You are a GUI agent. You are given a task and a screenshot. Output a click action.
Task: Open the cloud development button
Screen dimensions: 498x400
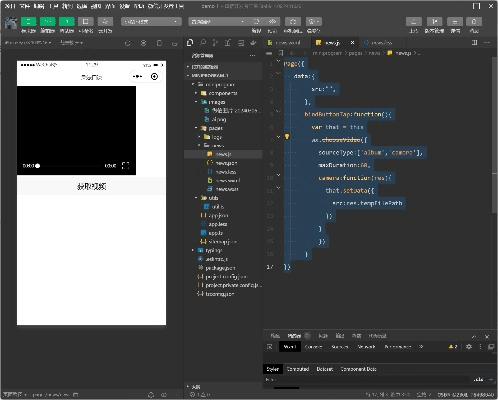[105, 22]
